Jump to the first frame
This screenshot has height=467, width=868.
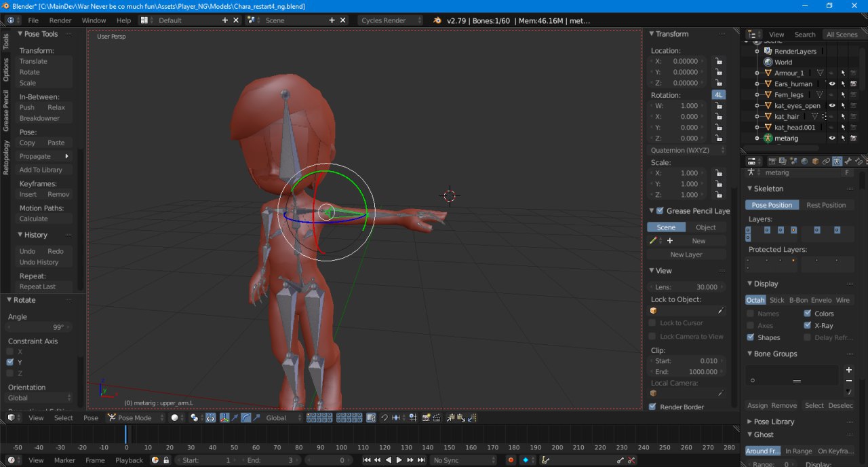click(x=367, y=460)
